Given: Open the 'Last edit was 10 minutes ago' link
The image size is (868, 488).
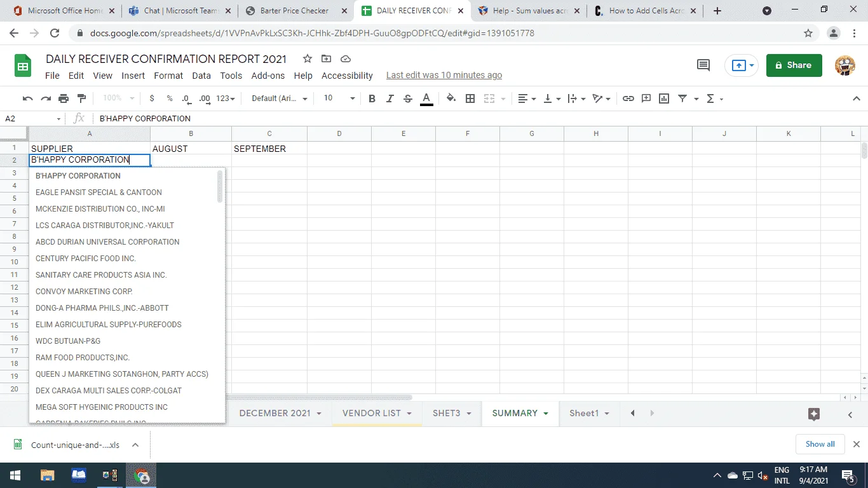Looking at the screenshot, I should pyautogui.click(x=444, y=76).
